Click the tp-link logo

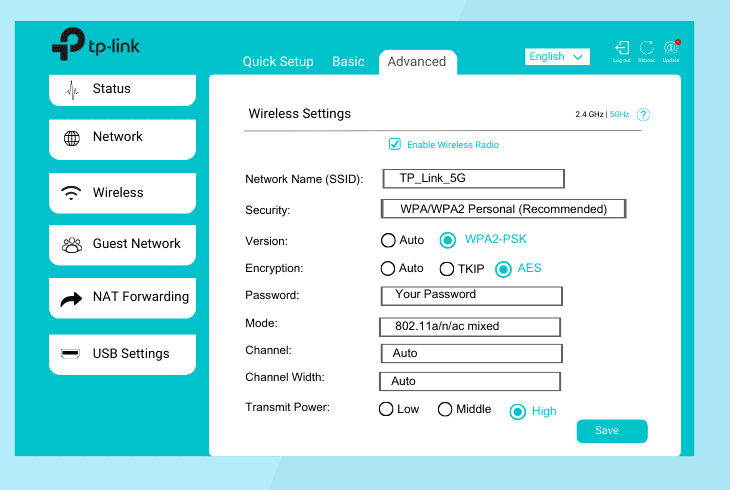96,44
